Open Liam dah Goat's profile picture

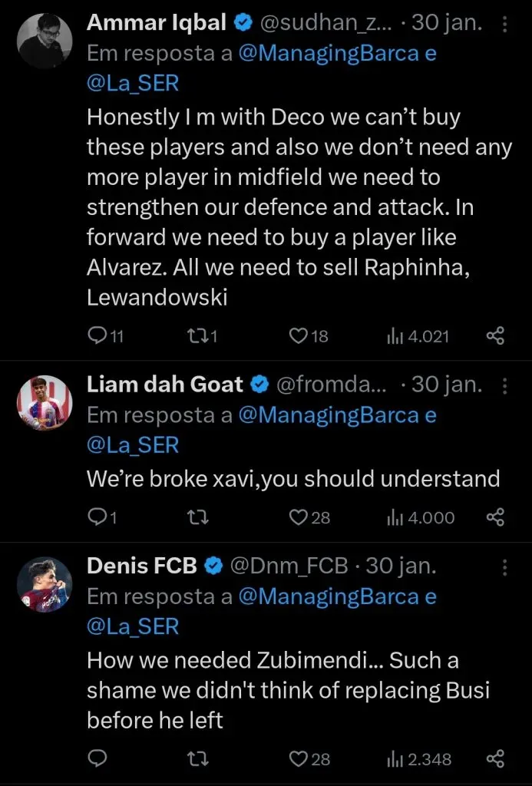(45, 402)
